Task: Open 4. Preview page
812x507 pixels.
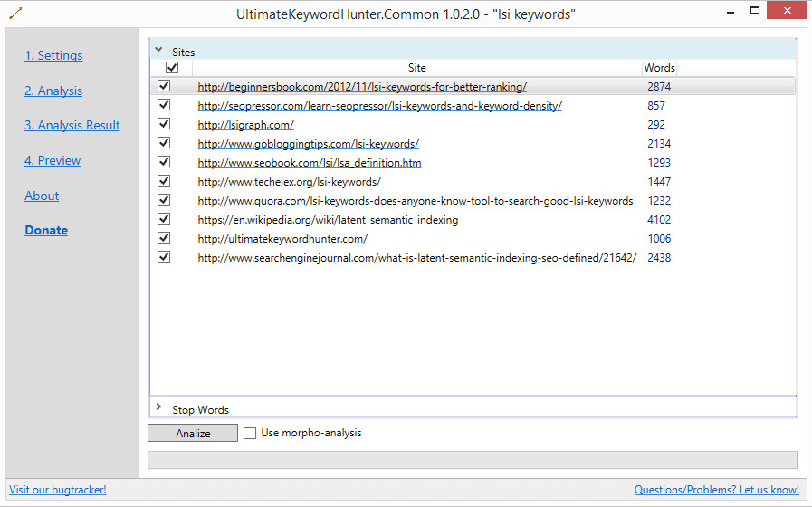Action: coord(53,160)
